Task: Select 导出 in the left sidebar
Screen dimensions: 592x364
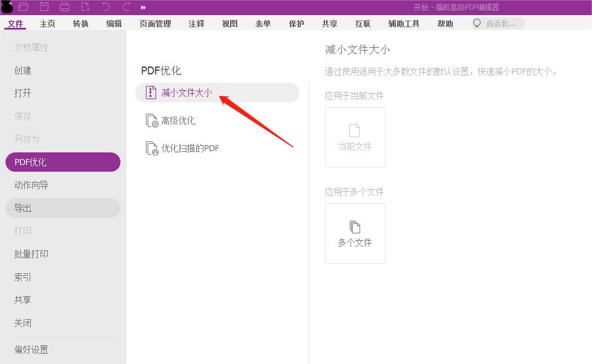Action: 23,208
